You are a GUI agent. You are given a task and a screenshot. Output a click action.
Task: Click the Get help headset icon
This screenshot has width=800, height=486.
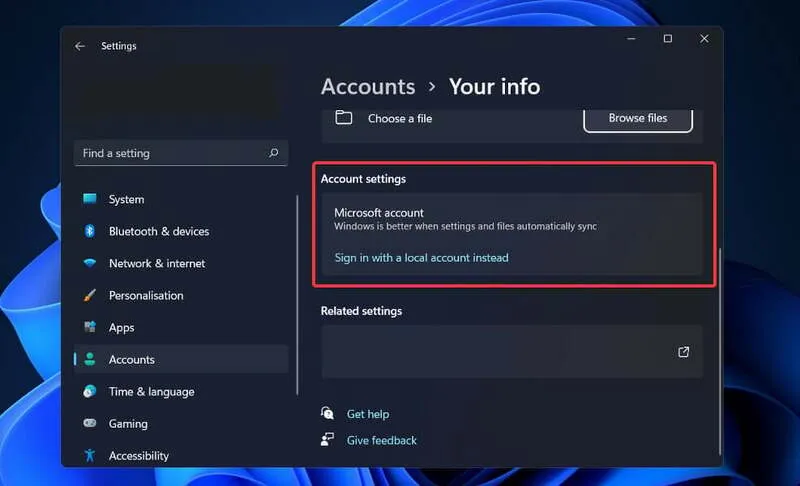tap(328, 413)
